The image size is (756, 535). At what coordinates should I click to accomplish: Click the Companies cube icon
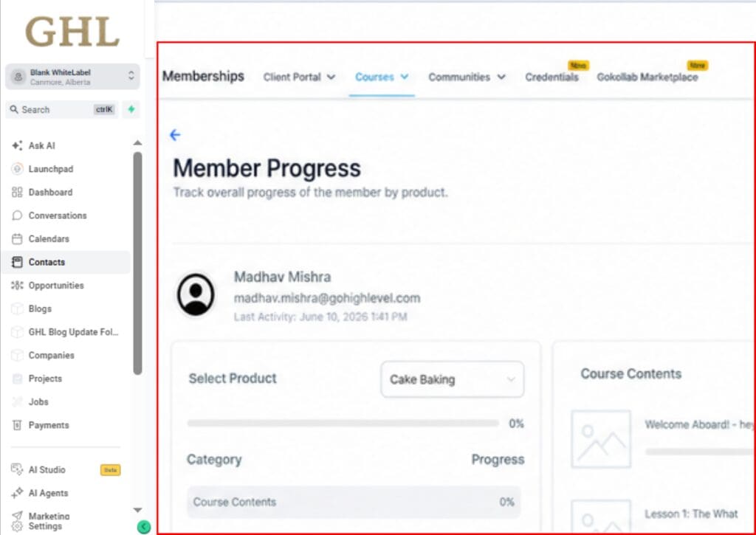click(x=17, y=355)
